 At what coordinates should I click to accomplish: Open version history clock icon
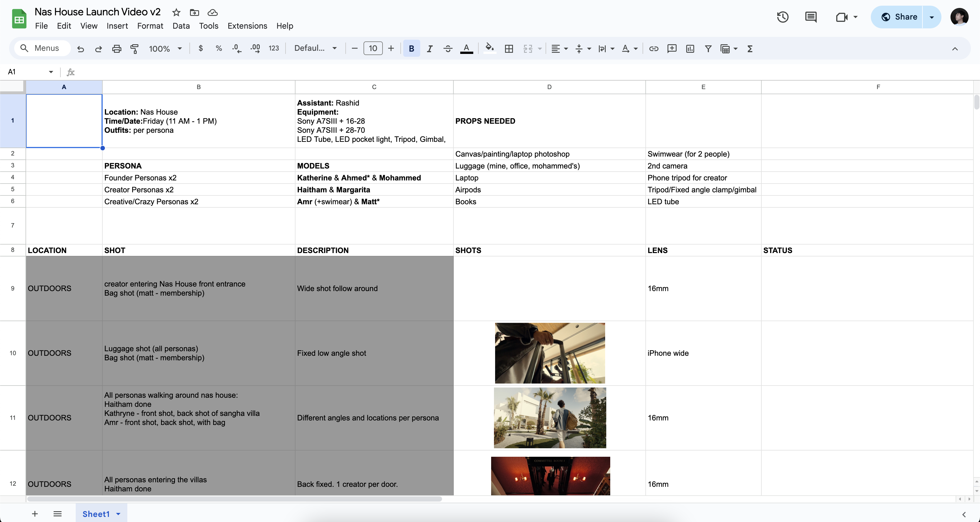tap(783, 17)
